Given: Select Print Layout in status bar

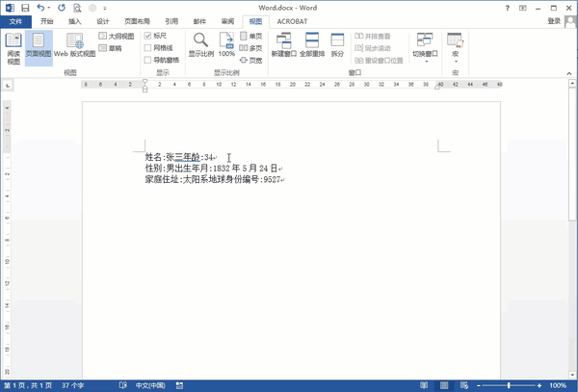Looking at the screenshot, I should coord(444,385).
